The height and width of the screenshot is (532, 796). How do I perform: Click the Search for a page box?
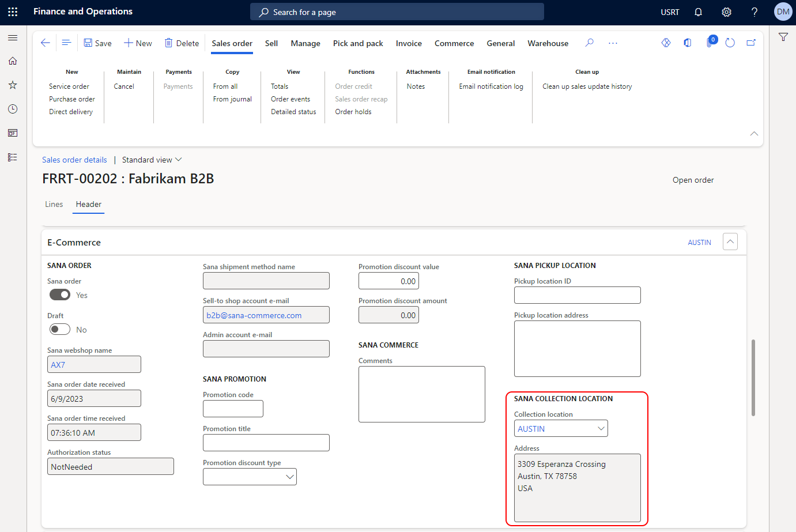point(397,12)
